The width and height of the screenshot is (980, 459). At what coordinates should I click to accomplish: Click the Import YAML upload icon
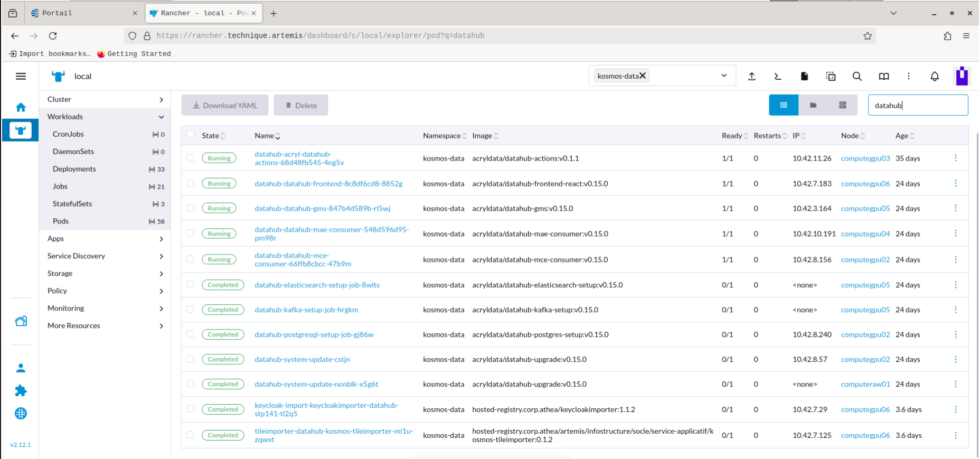point(752,77)
